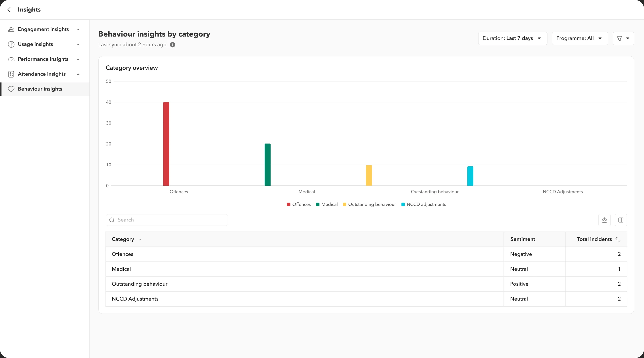
Task: Click the green Medical bar in the chart
Action: pyautogui.click(x=268, y=165)
